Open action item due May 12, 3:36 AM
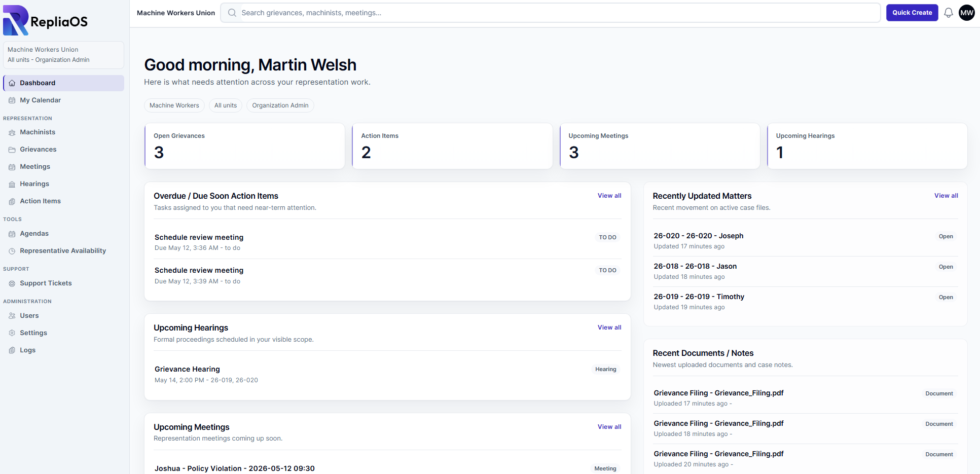 click(387, 242)
